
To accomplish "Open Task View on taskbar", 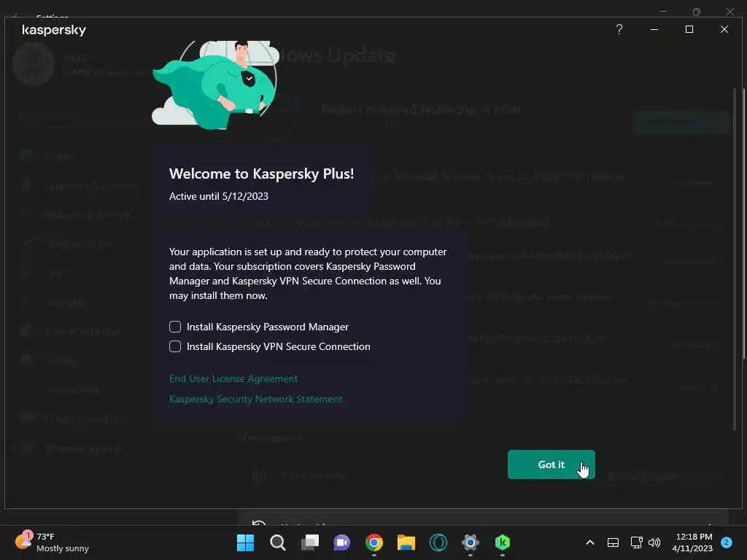I will click(x=309, y=542).
